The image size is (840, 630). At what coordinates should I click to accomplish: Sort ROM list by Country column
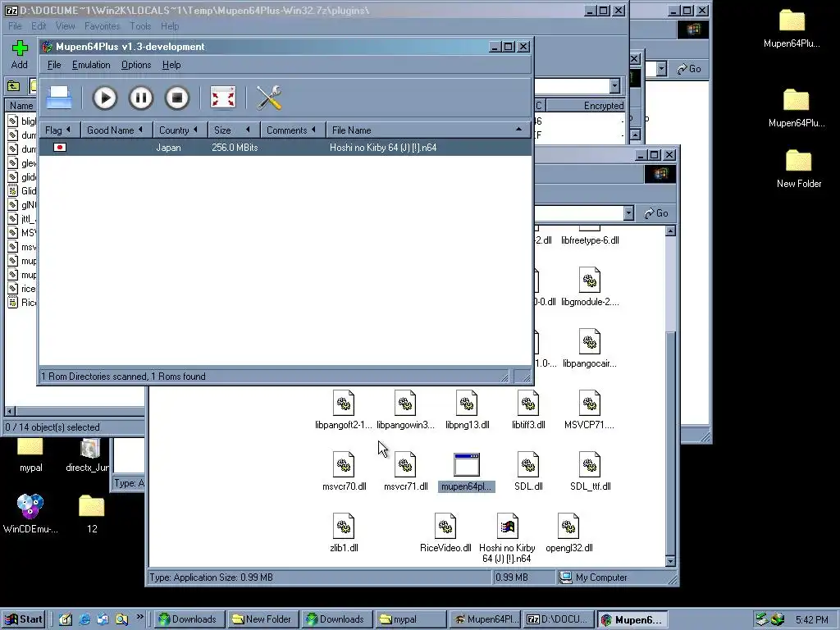pos(180,130)
